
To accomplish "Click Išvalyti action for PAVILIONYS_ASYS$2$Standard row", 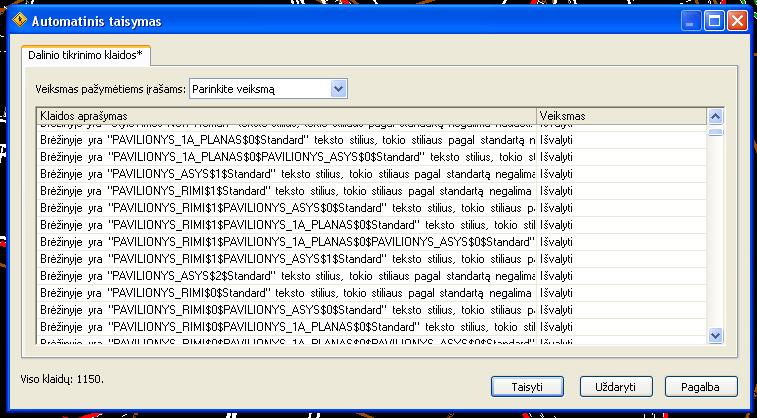I will (x=556, y=276).
